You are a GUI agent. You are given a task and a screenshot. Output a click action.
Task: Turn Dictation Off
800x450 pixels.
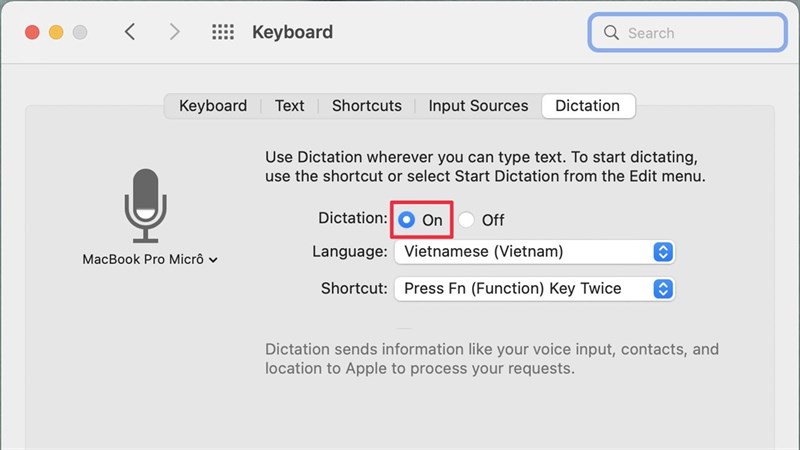466,220
